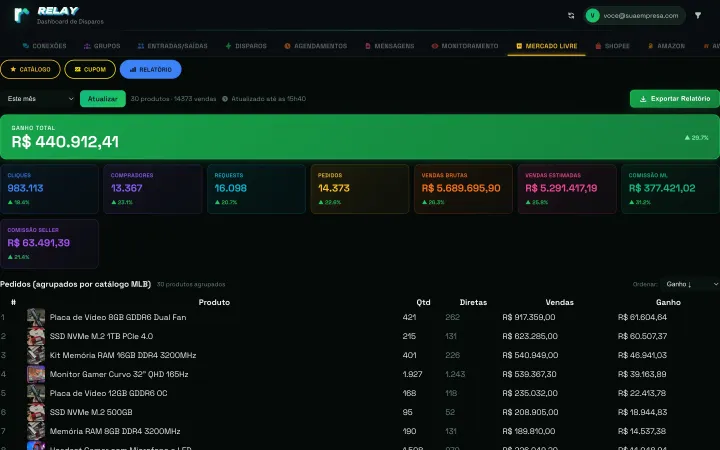Viewport: 720px width, 450px height.
Task: Click the R$ 440.912,41 total value
Action: (x=65, y=142)
